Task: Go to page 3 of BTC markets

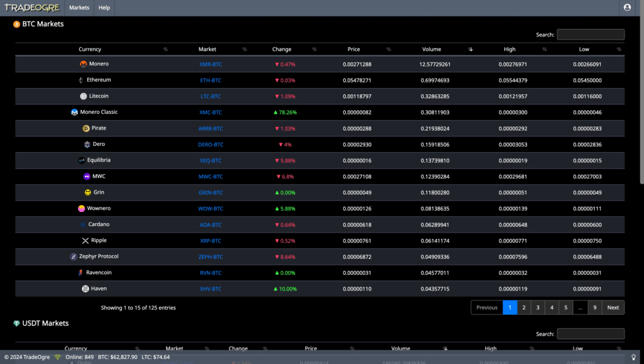Action: (538, 307)
